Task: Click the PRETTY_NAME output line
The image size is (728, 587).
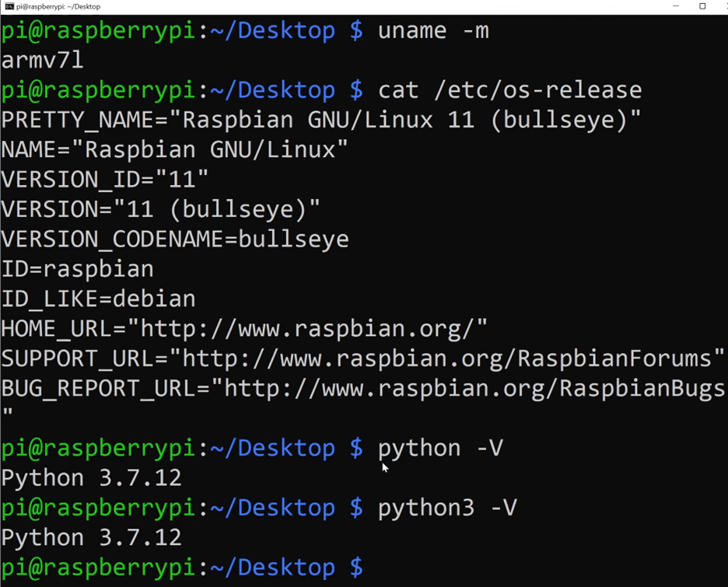Action: (320, 121)
